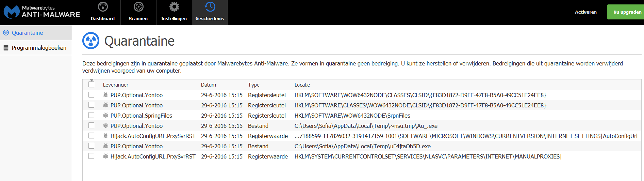Check the MANUALPROXIES registry value row

[x=91, y=156]
